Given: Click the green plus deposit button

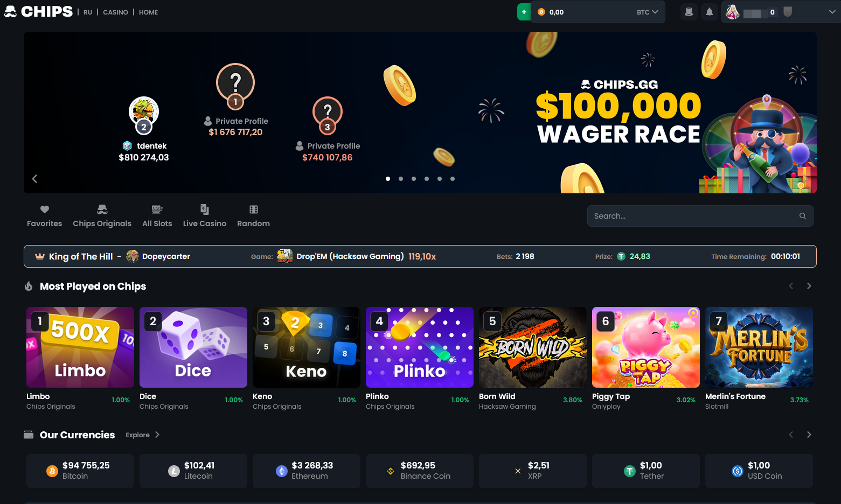Looking at the screenshot, I should click(524, 12).
